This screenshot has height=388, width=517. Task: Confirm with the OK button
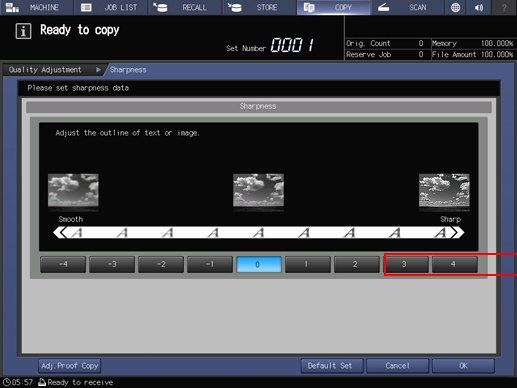click(463, 366)
